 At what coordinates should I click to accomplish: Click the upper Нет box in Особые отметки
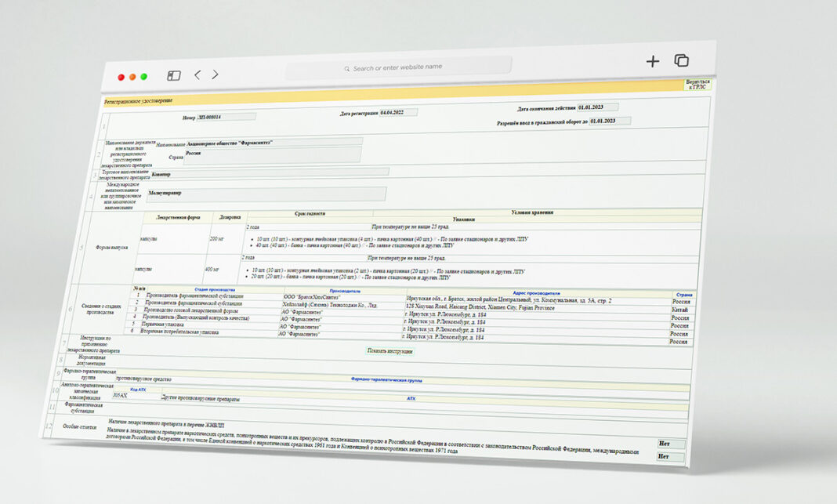(671, 444)
